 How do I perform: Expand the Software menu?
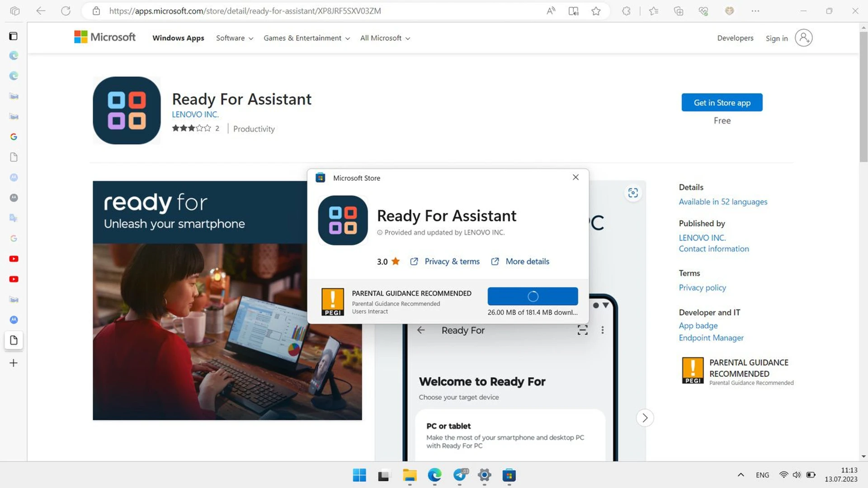[234, 38]
